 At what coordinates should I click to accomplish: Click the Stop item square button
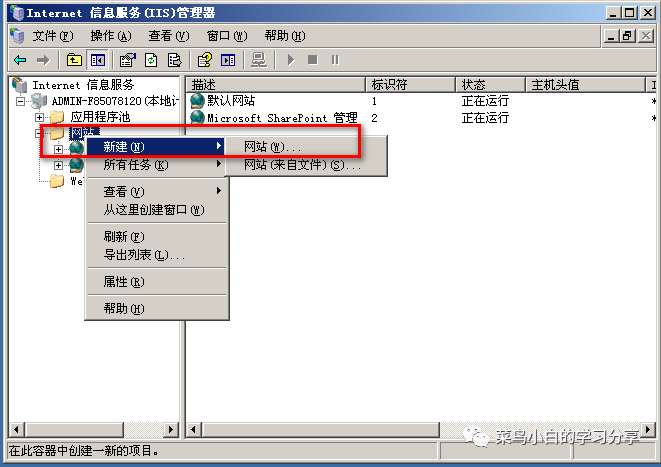[312, 60]
